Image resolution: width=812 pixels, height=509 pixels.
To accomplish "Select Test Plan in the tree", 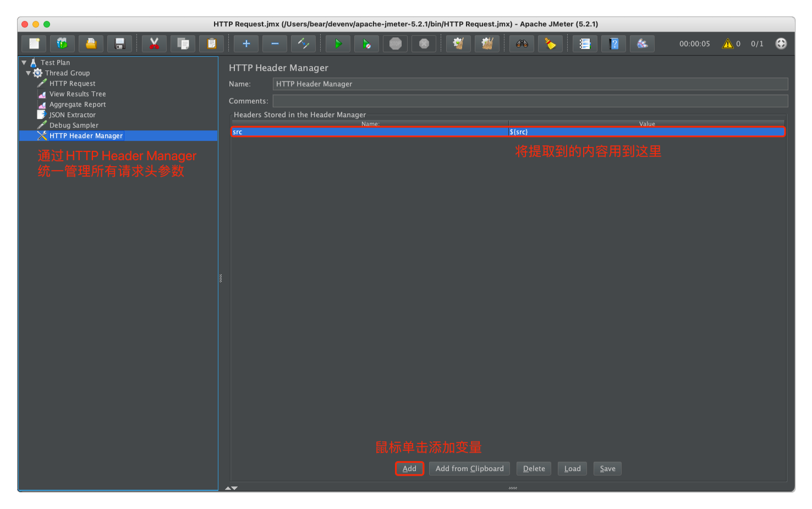I will (x=55, y=63).
